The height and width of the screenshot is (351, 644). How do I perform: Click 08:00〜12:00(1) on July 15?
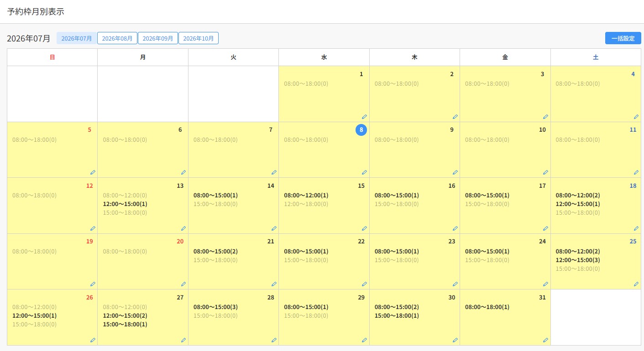[306, 195]
